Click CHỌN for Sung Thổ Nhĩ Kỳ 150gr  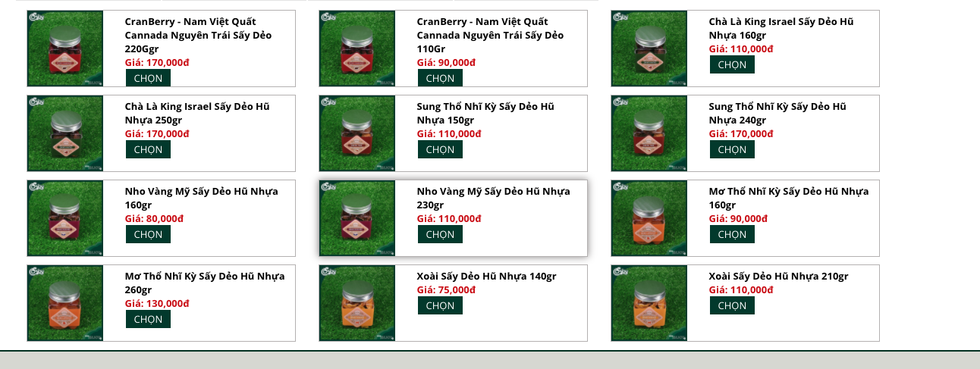click(440, 149)
